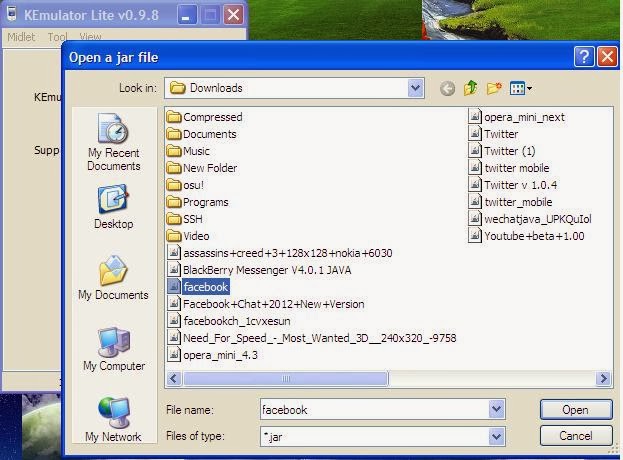Go to Desktop in places bar
This screenshot has height=460, width=623.
pos(114,207)
